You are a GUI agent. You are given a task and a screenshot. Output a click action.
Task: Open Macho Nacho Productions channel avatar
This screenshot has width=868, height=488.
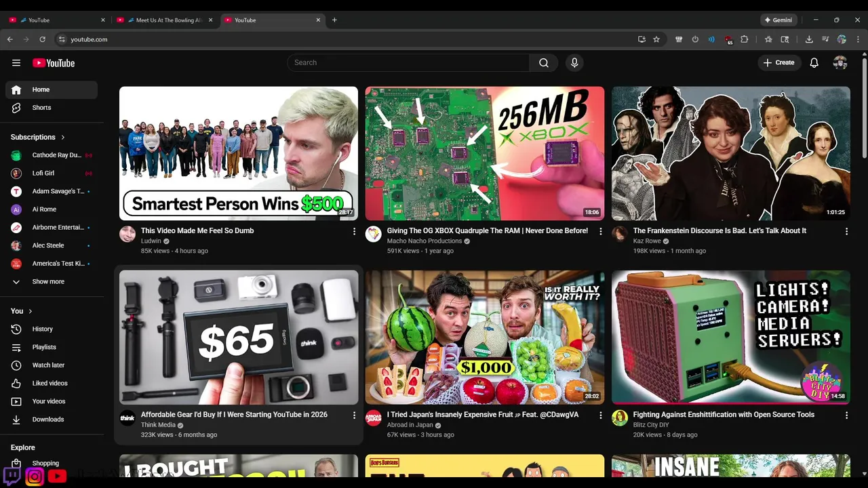pyautogui.click(x=374, y=235)
